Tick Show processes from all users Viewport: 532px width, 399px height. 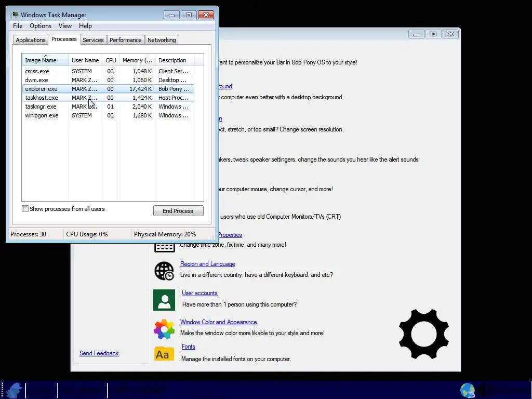click(25, 209)
